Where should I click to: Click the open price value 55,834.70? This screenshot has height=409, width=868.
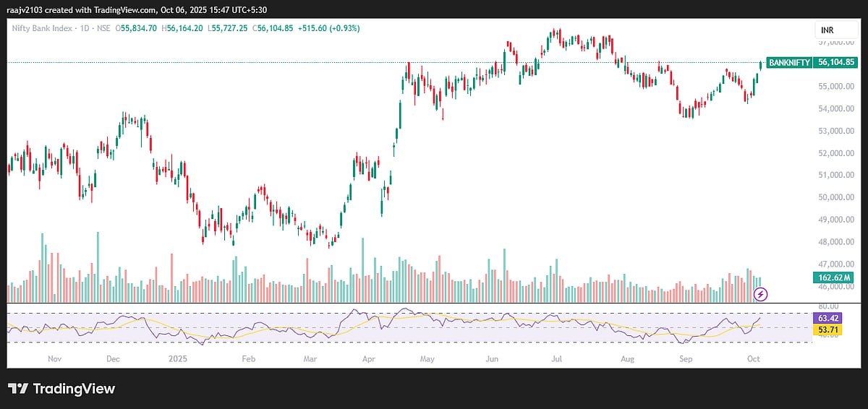(145, 28)
